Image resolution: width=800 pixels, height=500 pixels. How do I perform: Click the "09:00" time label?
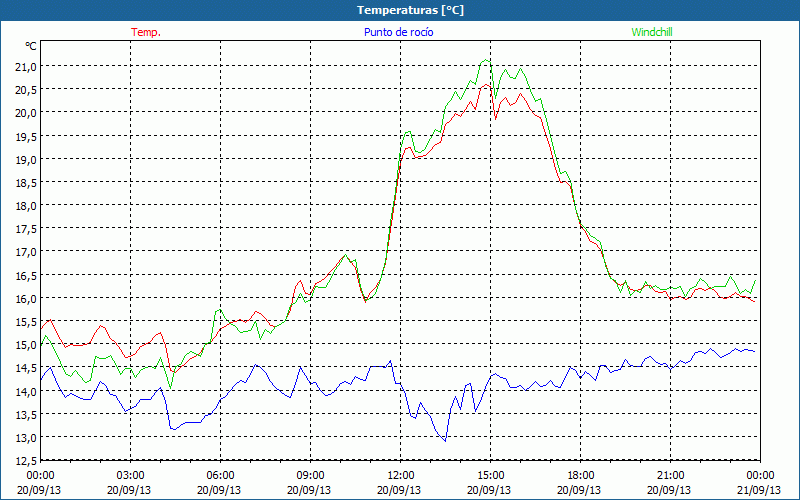tap(310, 475)
